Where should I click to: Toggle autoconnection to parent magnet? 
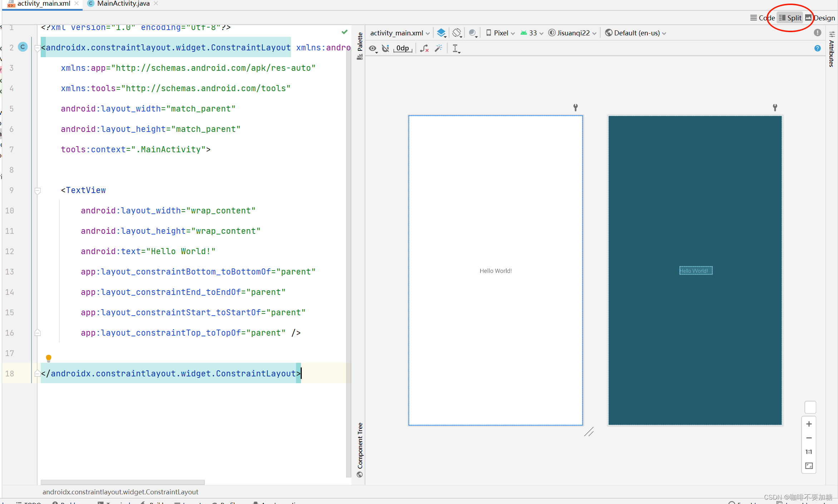pos(385,48)
